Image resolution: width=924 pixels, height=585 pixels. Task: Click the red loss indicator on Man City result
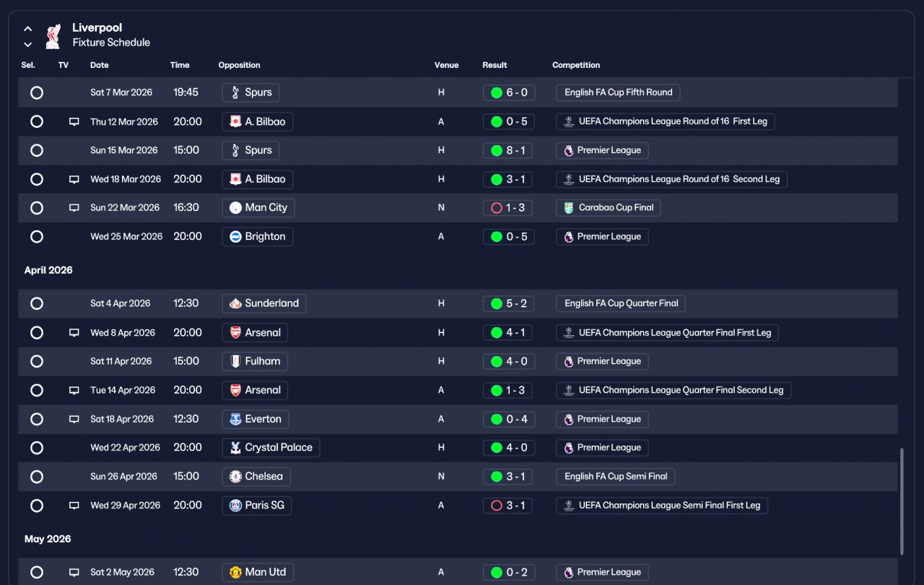coord(496,208)
